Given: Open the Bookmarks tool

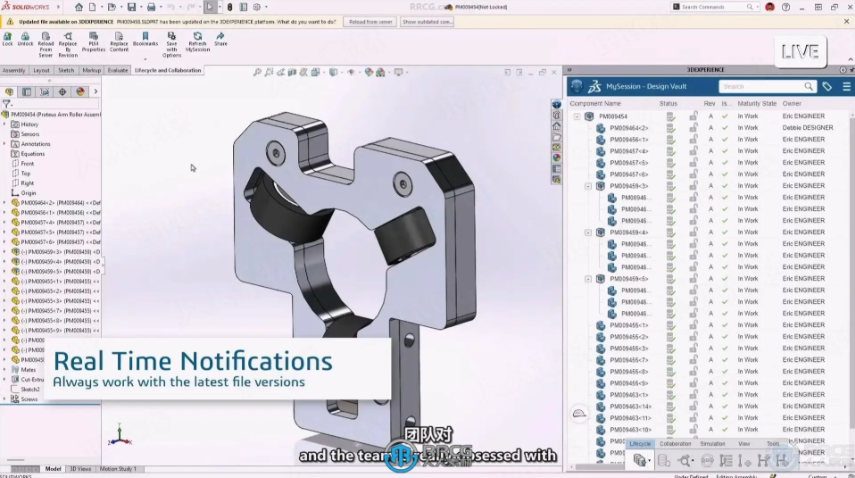Looking at the screenshot, I should pos(145,39).
